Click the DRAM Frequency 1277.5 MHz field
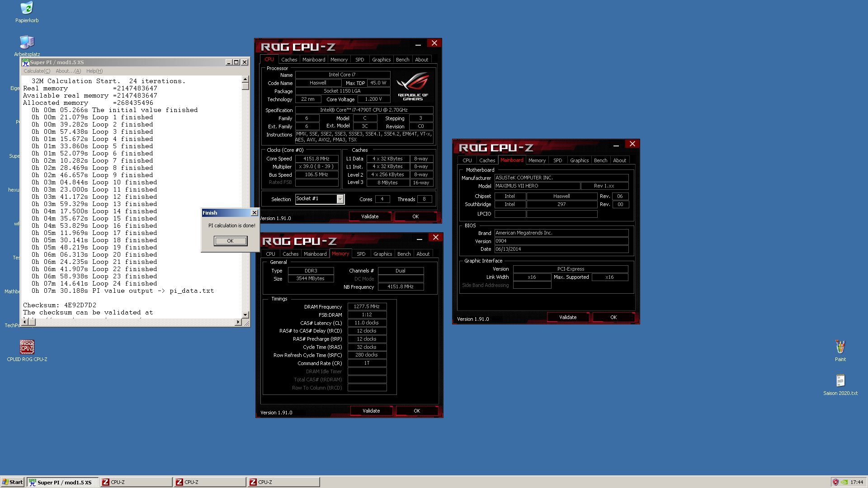This screenshot has width=868, height=488. click(367, 306)
